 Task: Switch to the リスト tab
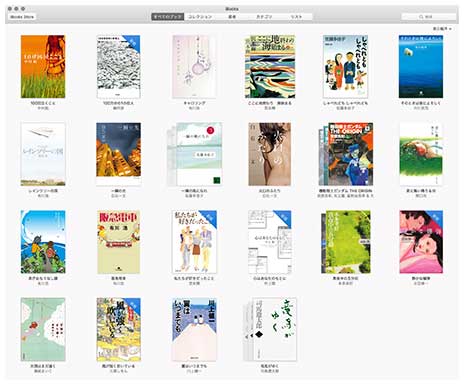click(x=296, y=17)
